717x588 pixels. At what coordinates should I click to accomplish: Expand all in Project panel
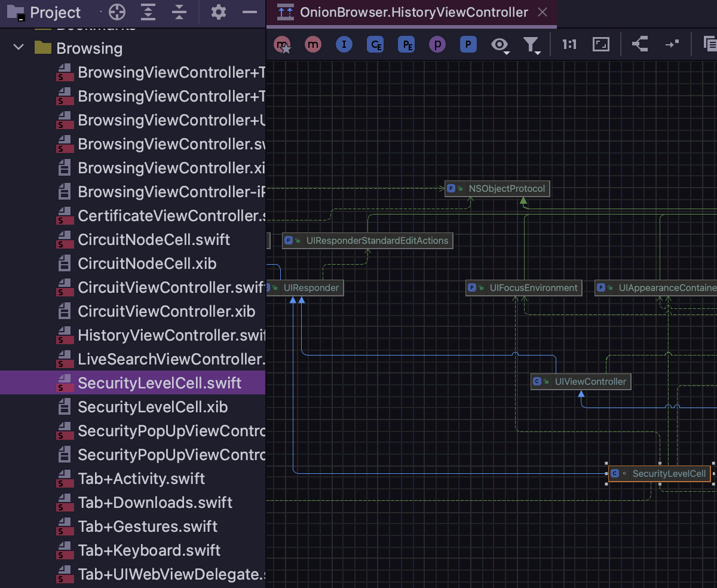coord(148,12)
